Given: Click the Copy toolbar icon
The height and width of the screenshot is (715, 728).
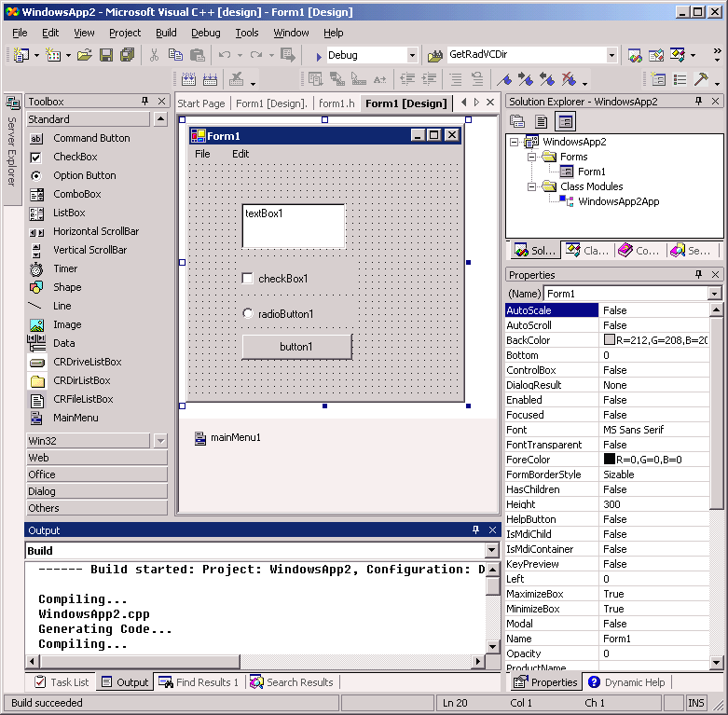Looking at the screenshot, I should [175, 55].
